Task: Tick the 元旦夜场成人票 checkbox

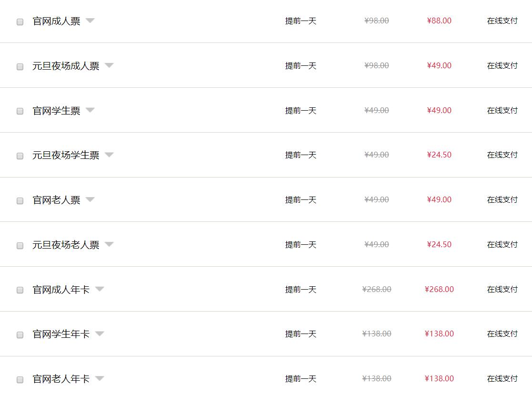Action: pyautogui.click(x=20, y=67)
